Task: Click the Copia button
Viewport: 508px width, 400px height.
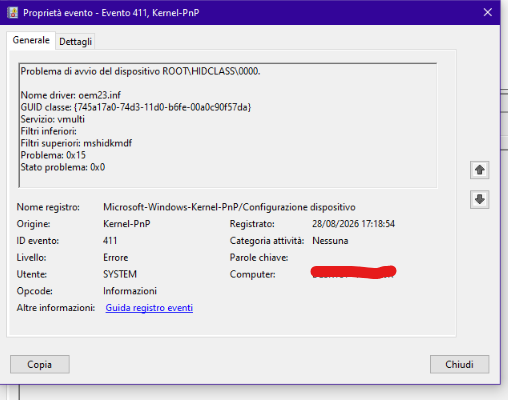Action: (40, 364)
